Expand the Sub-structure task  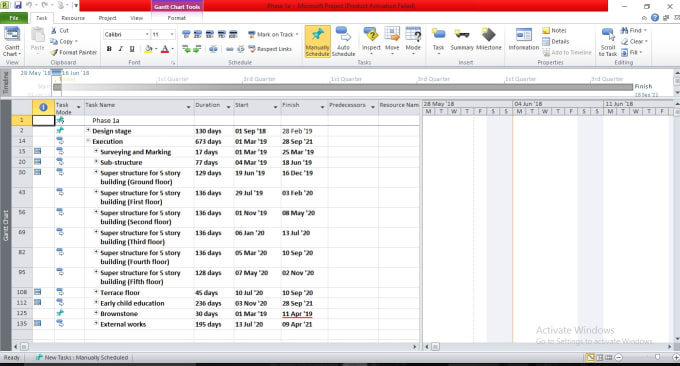click(96, 161)
